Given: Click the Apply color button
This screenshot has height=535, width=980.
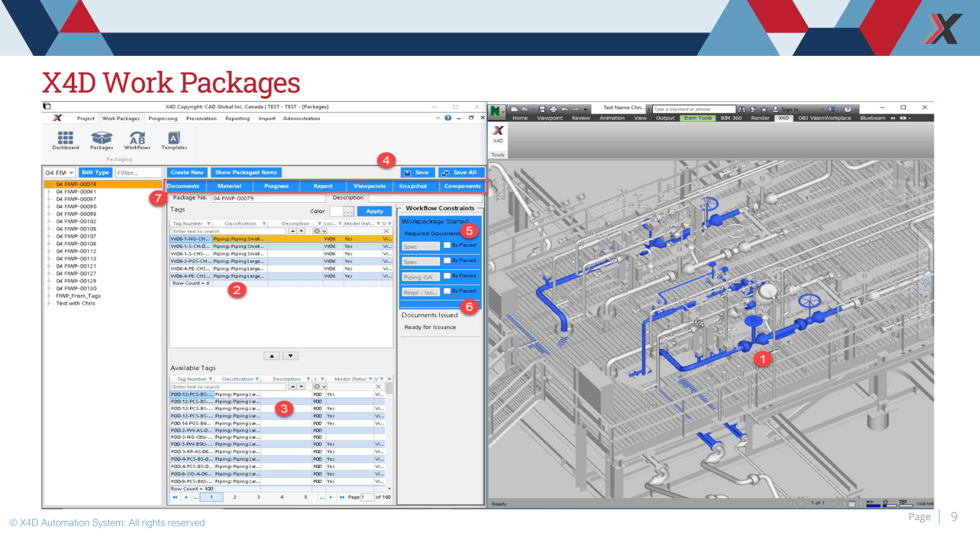Looking at the screenshot, I should [374, 211].
